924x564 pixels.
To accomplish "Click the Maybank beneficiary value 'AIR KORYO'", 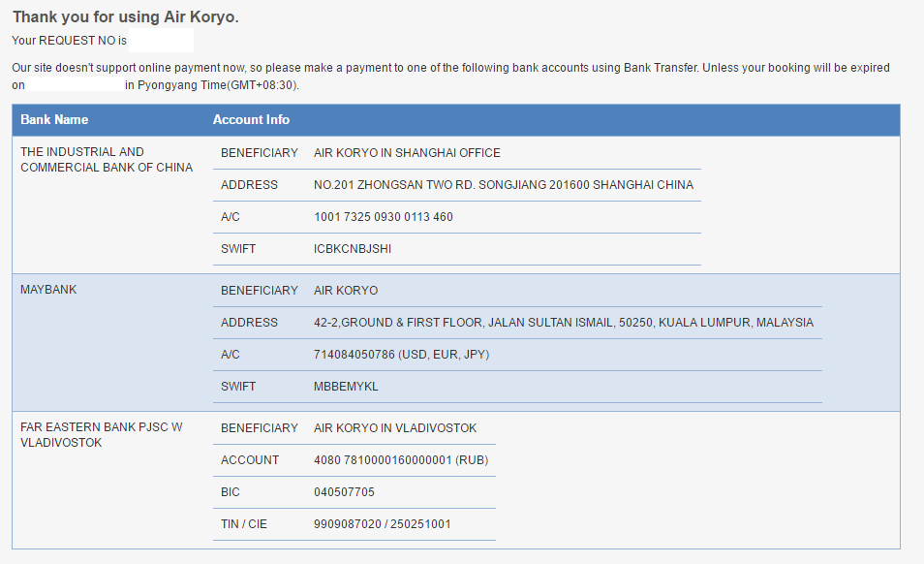I will (x=346, y=291).
